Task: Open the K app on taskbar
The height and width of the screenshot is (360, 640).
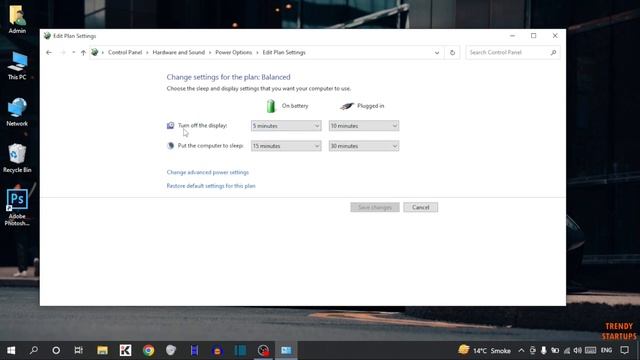Action: click(x=125, y=350)
